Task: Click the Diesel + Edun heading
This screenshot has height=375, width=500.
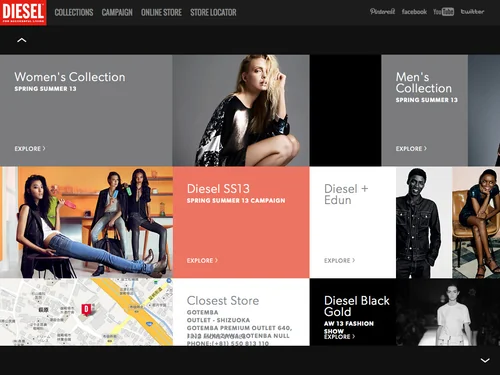Action: (x=346, y=194)
